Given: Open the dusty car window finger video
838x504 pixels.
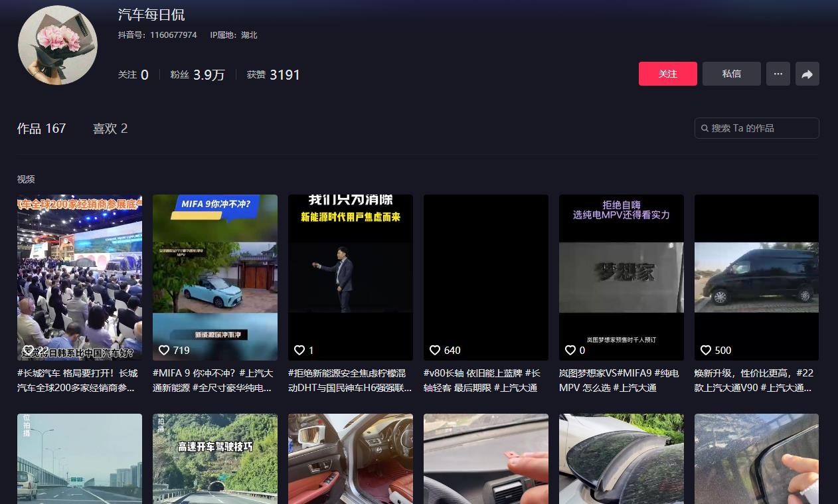Looking at the screenshot, I should (757, 459).
